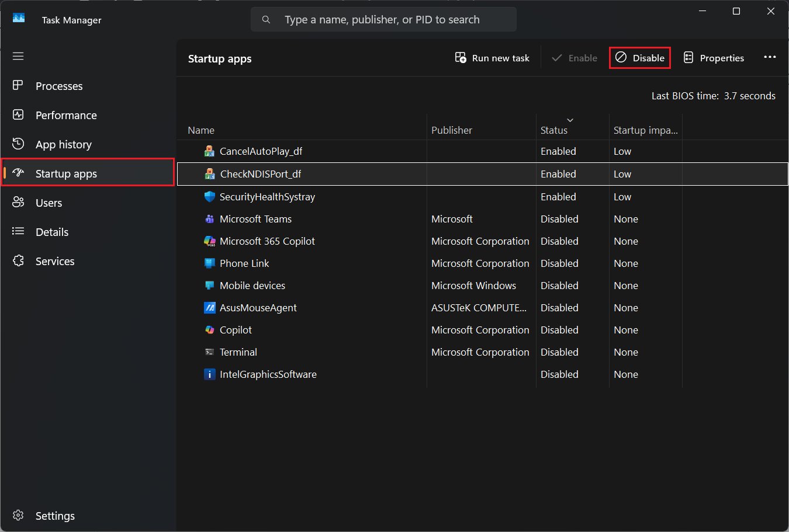Switch to the Details tab
Image resolution: width=789 pixels, height=532 pixels.
coord(52,232)
